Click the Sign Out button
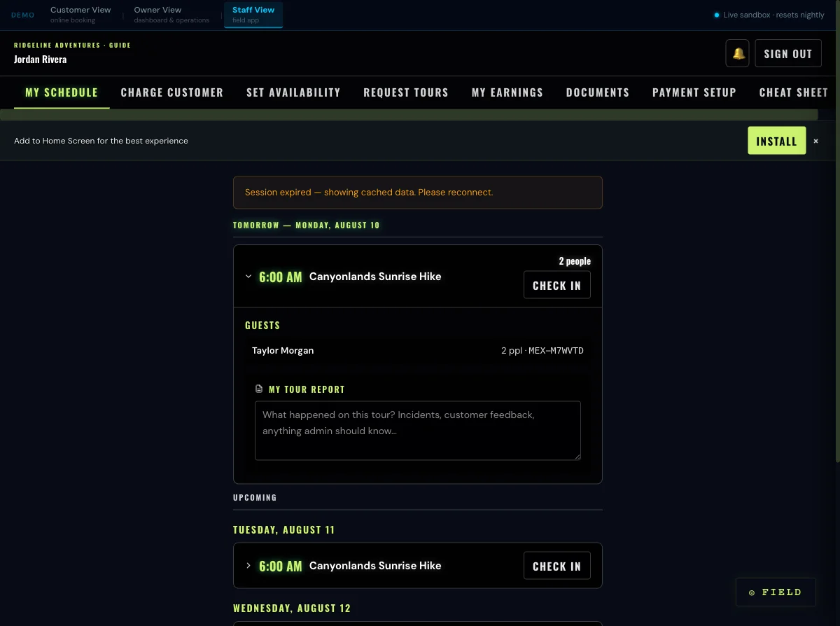The width and height of the screenshot is (840, 626). [788, 53]
